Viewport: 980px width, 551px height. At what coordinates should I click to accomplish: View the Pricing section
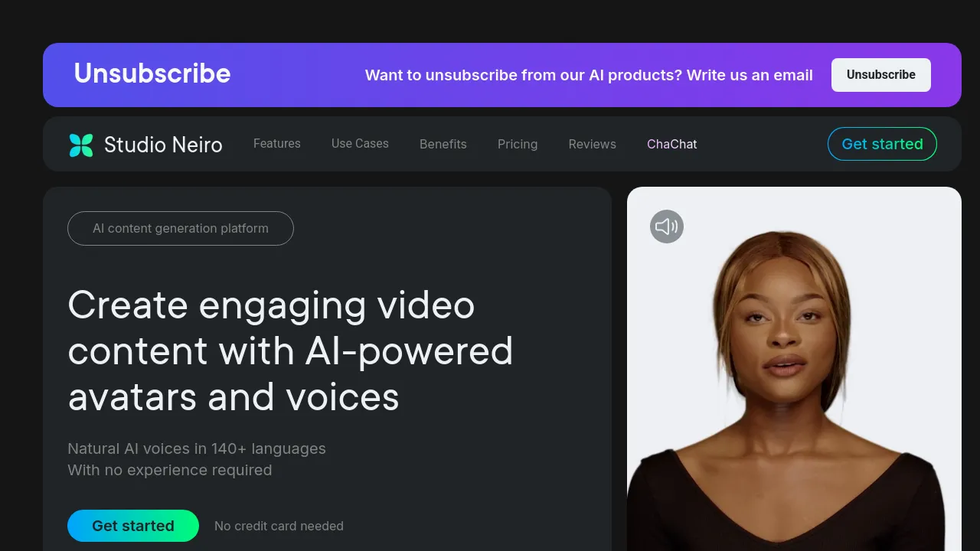click(518, 144)
